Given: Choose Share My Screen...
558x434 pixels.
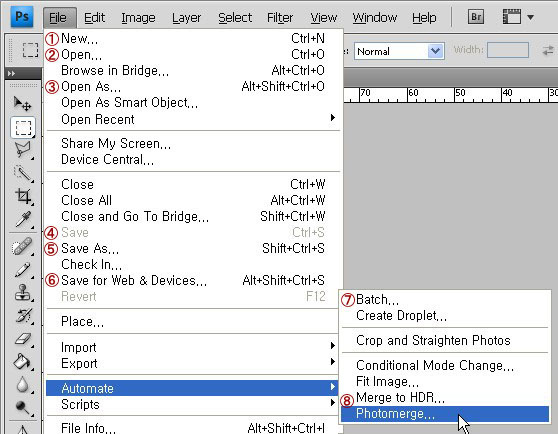Looking at the screenshot, I should [x=193, y=143].
